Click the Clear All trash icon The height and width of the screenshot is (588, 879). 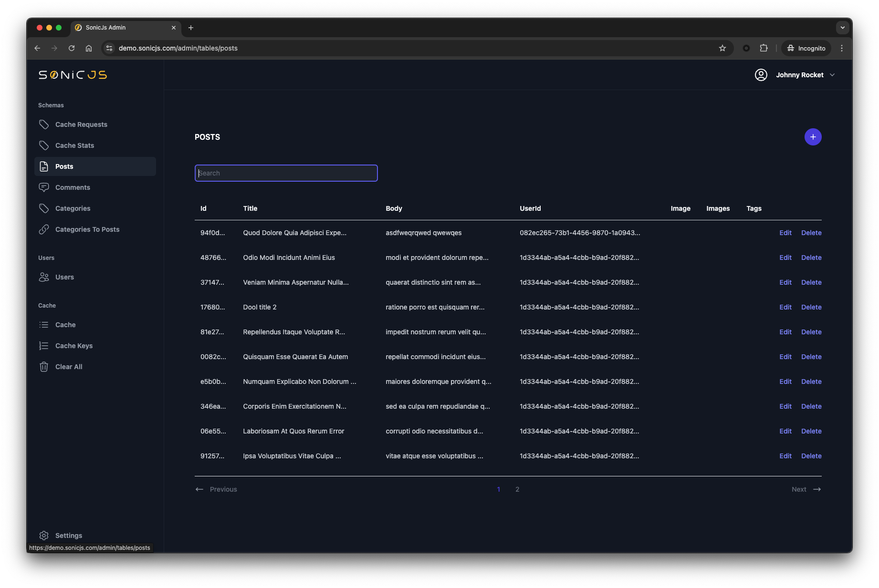point(44,367)
